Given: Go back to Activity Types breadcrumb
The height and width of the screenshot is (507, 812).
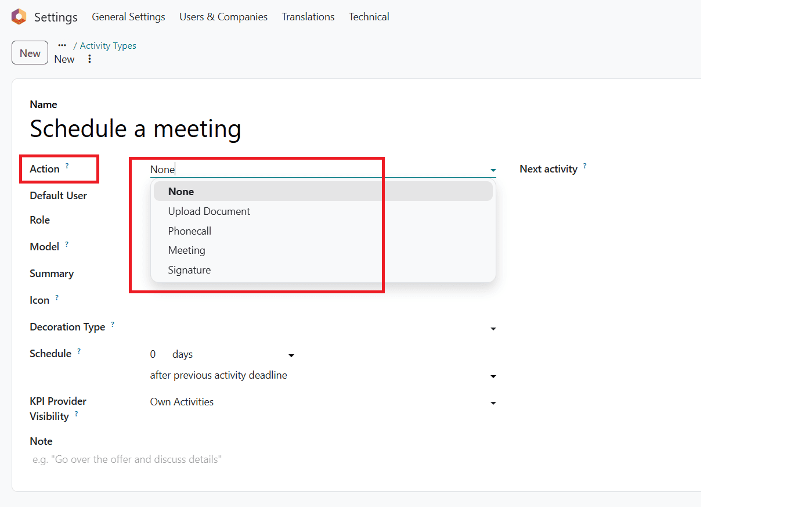Looking at the screenshot, I should (x=108, y=45).
